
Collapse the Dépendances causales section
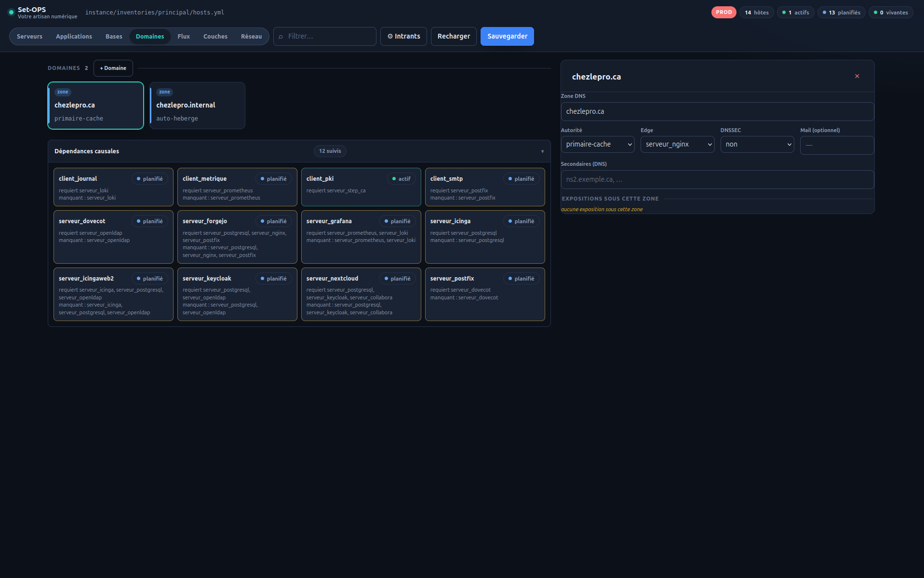[542, 151]
